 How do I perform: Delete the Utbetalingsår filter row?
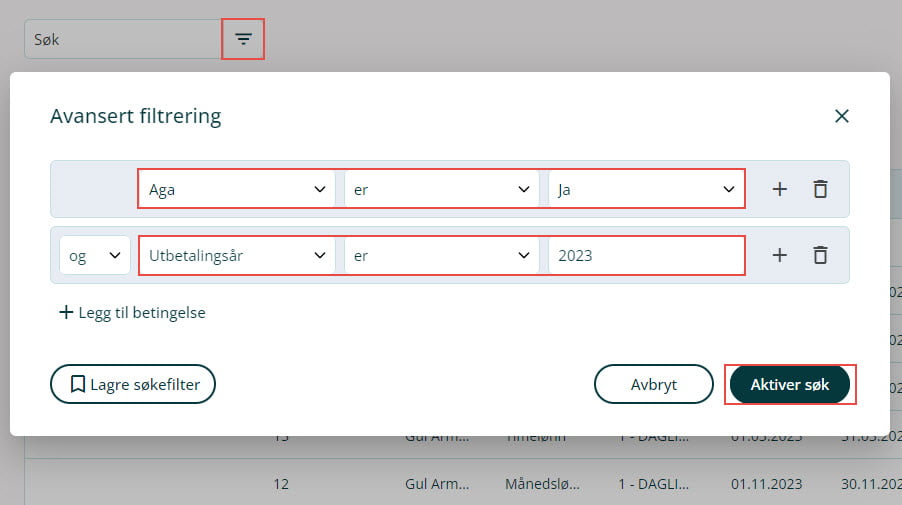820,255
